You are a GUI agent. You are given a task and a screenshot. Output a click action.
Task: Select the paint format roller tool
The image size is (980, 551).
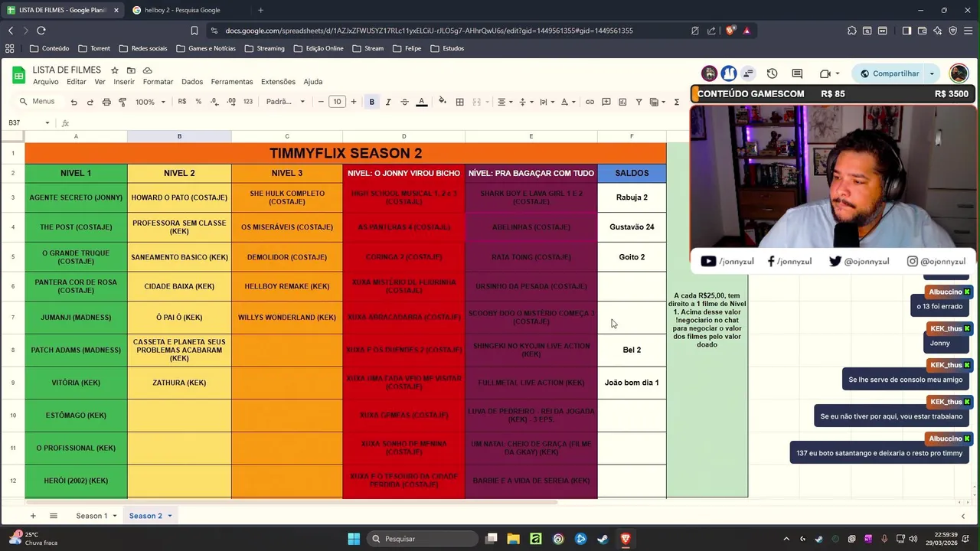[122, 102]
